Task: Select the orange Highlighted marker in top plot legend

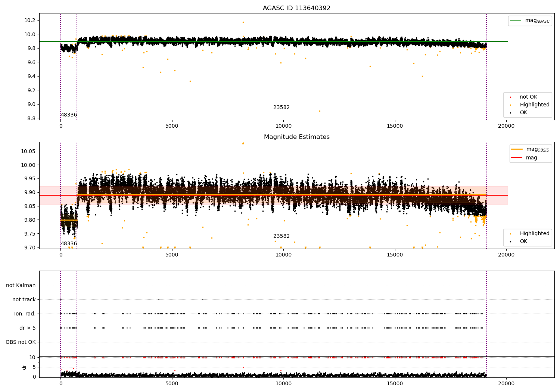Action: [510, 105]
